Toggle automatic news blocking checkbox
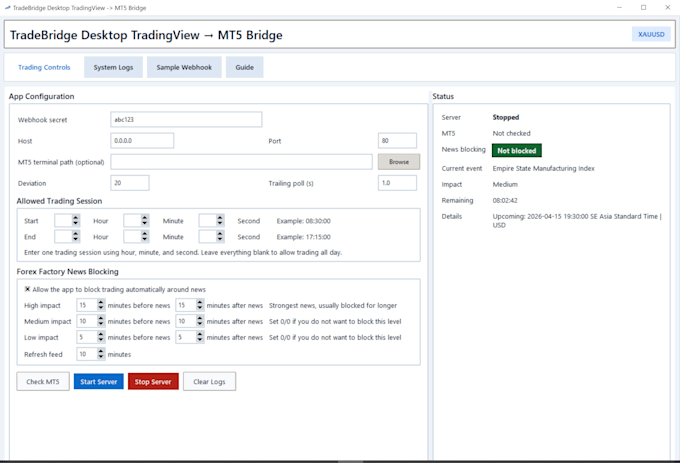This screenshot has height=463, width=680. click(x=27, y=289)
